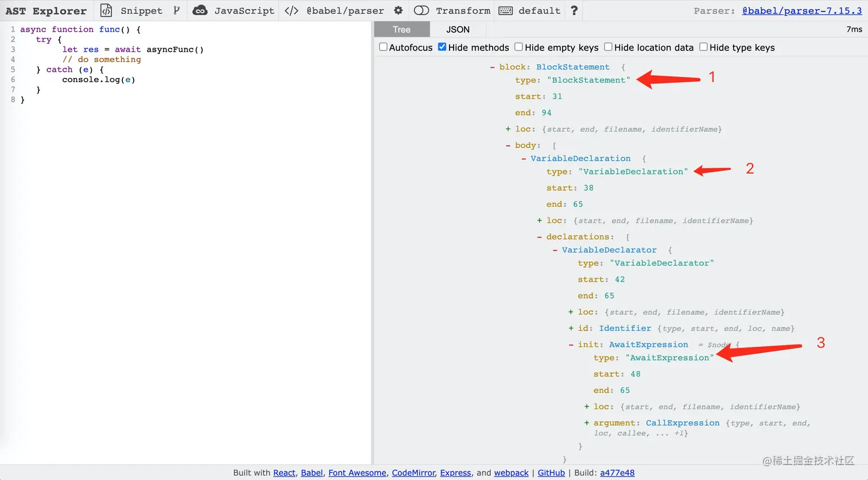Collapse the block: BlockStatement node

click(x=492, y=67)
